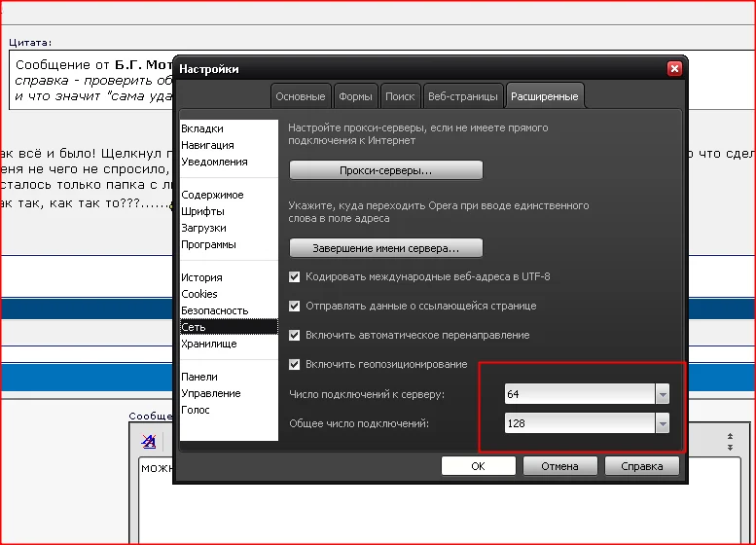Toggle Отправлять данные о ссылающейся странице
Screen dimensions: 756x545
[294, 306]
